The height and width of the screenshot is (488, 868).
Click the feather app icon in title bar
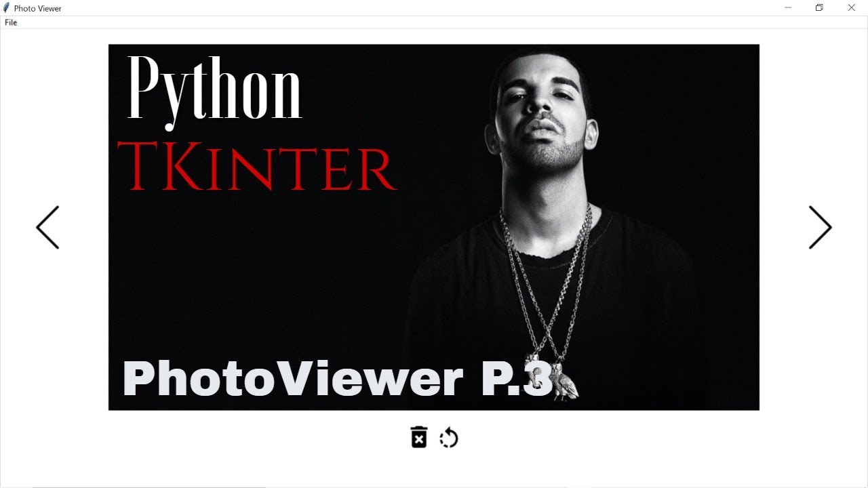pyautogui.click(x=6, y=8)
